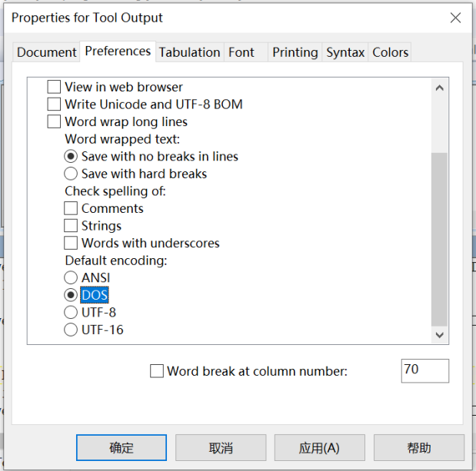Enable Words with underscores checkbox
This screenshot has width=476, height=471.
click(71, 243)
